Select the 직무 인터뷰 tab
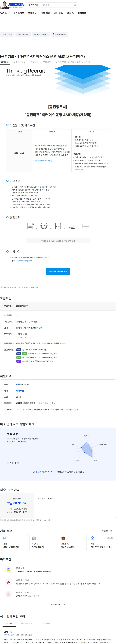 [x=46, y=623]
